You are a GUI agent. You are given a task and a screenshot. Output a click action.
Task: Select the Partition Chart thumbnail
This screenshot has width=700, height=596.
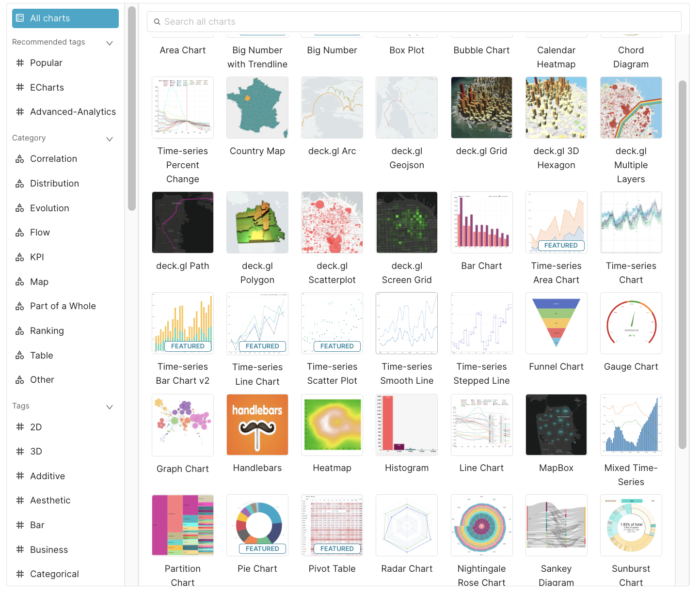tap(183, 525)
